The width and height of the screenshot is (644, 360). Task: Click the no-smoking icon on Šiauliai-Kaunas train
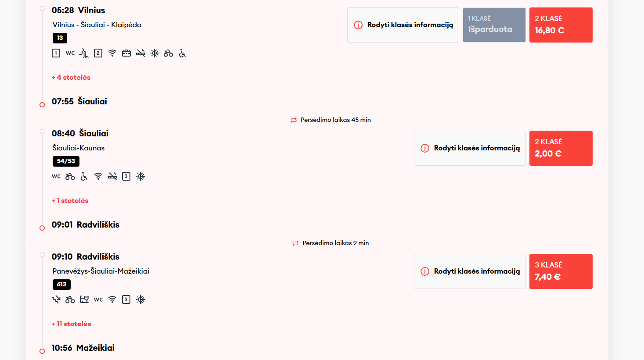112,177
